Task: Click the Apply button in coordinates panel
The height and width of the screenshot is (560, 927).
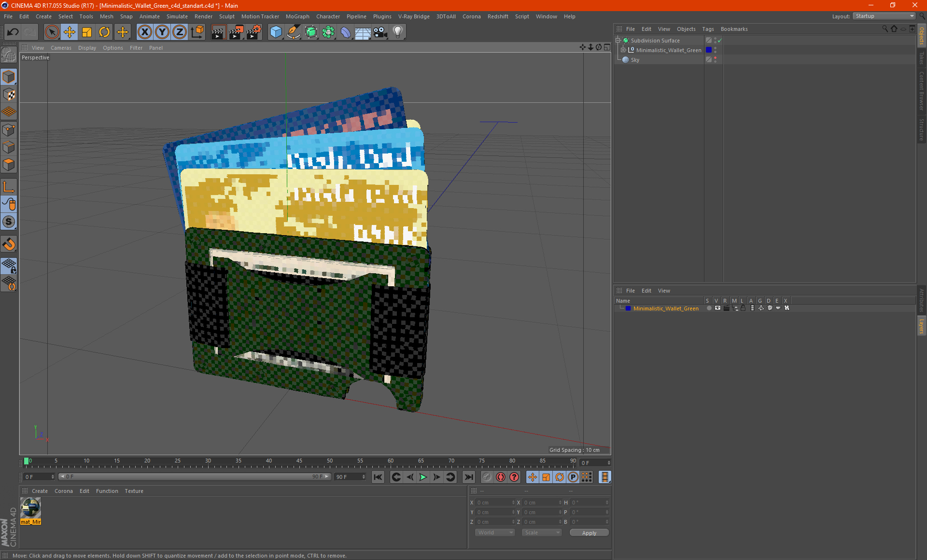Action: click(x=587, y=533)
